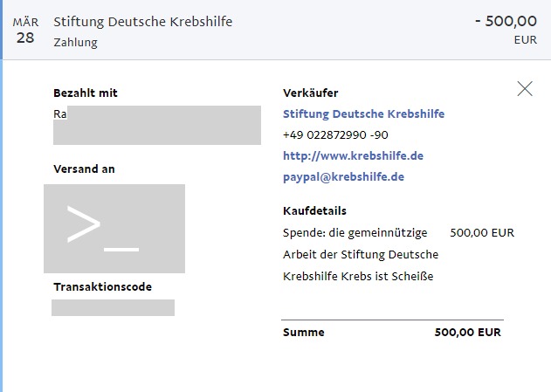
Task: Open the Stiftung Deutsche Krebshilfe seller link
Action: click(x=364, y=113)
